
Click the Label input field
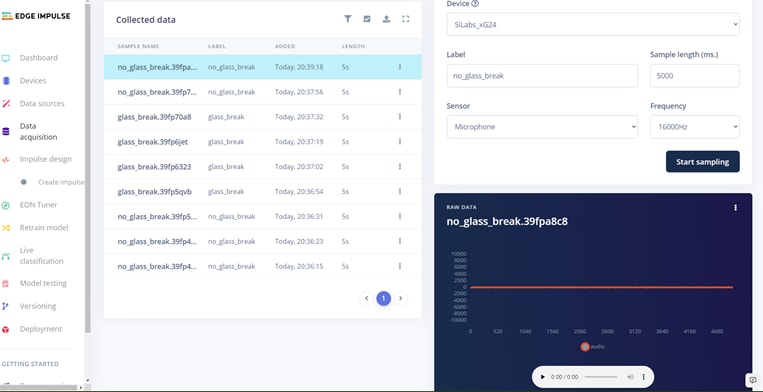coord(542,76)
